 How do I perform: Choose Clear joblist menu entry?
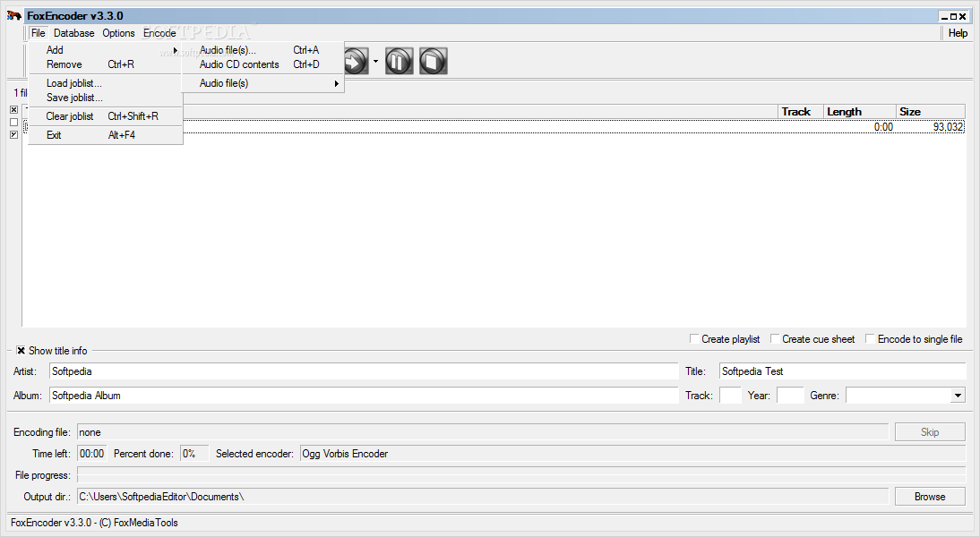click(x=105, y=116)
